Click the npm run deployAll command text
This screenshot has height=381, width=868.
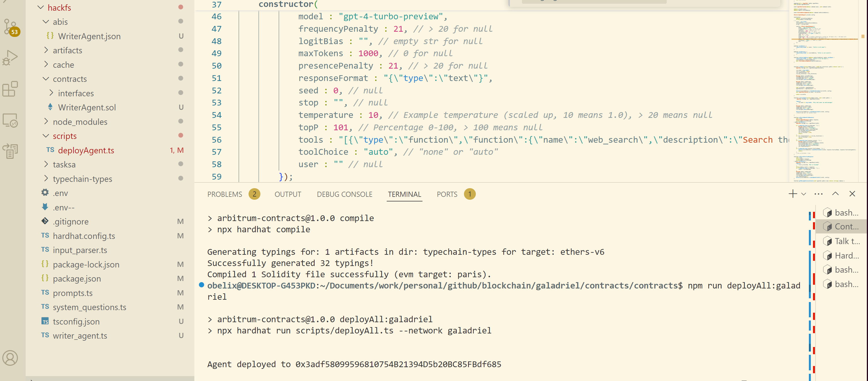point(744,285)
